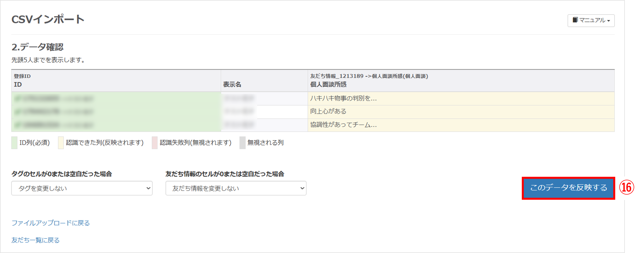Click 友だち一覧に戻る link
The height and width of the screenshot is (253, 644).
click(x=35, y=240)
